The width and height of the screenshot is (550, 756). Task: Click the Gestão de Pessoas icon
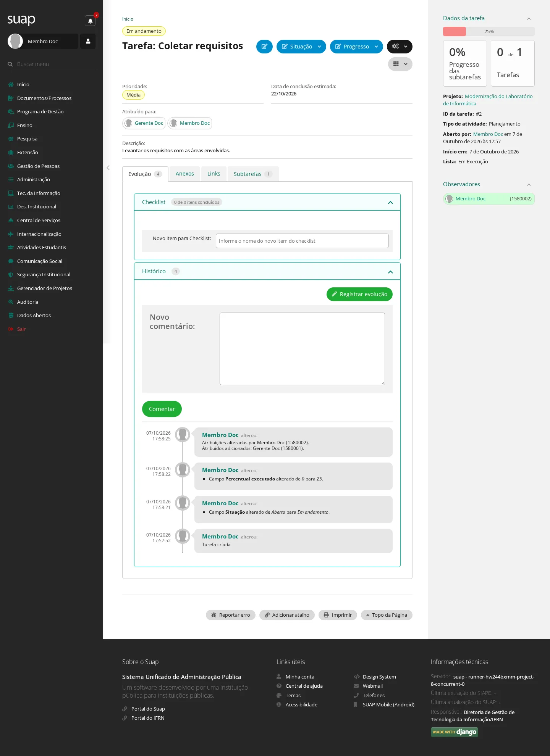pyautogui.click(x=11, y=166)
